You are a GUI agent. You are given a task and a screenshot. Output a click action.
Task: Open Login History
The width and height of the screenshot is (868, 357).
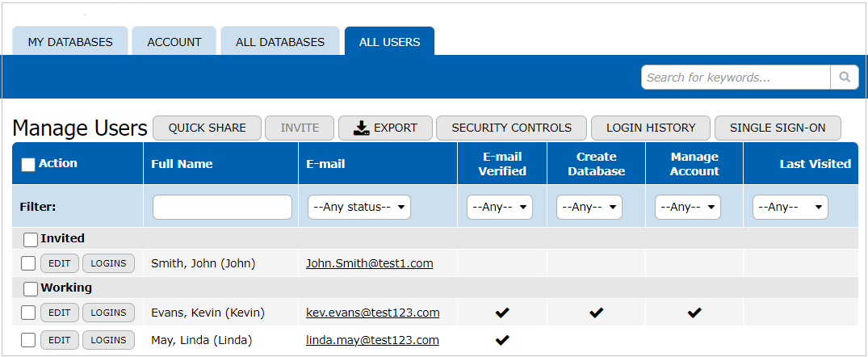tap(651, 128)
